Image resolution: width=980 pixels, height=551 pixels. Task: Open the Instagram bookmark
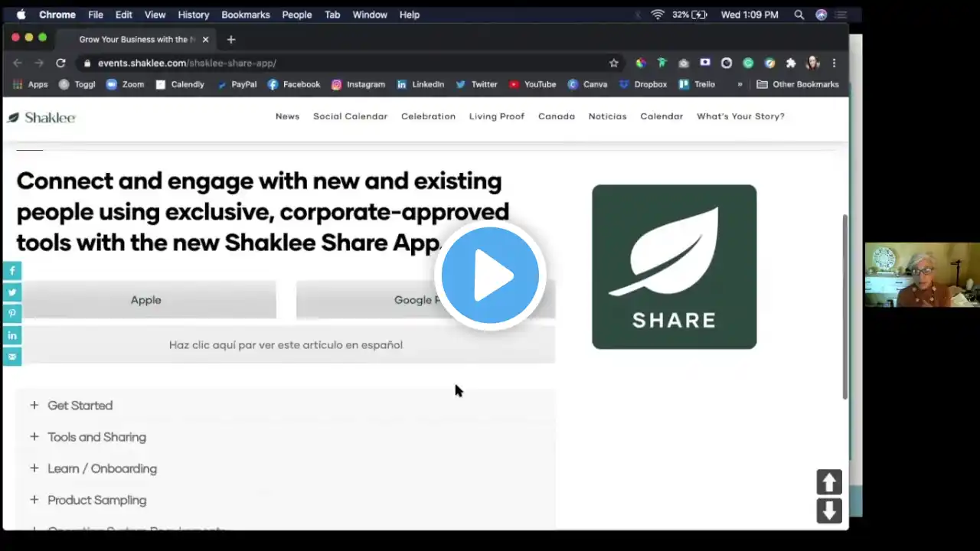(358, 84)
